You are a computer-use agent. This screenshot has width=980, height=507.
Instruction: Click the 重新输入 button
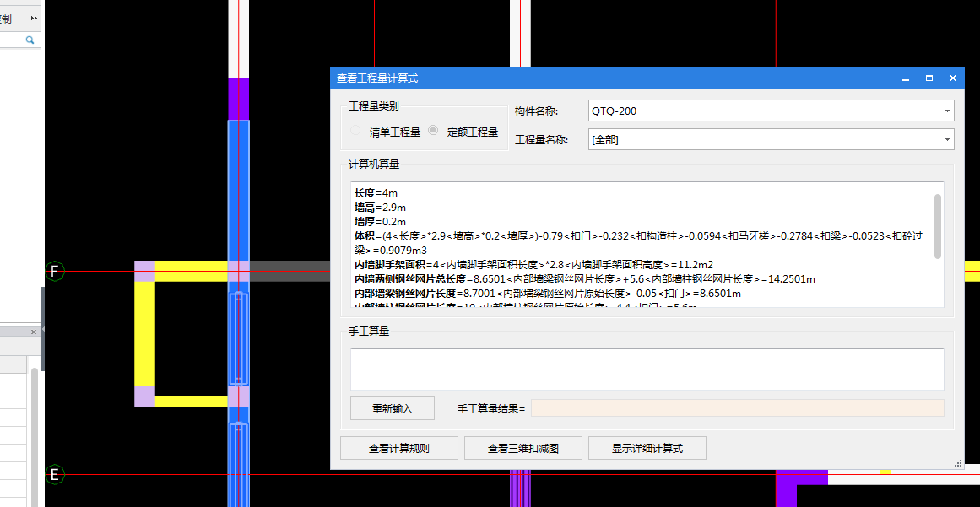pyautogui.click(x=392, y=408)
